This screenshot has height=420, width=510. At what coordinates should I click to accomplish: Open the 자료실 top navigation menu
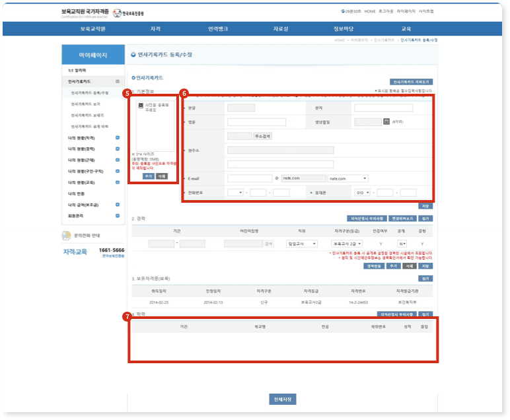[x=281, y=29]
